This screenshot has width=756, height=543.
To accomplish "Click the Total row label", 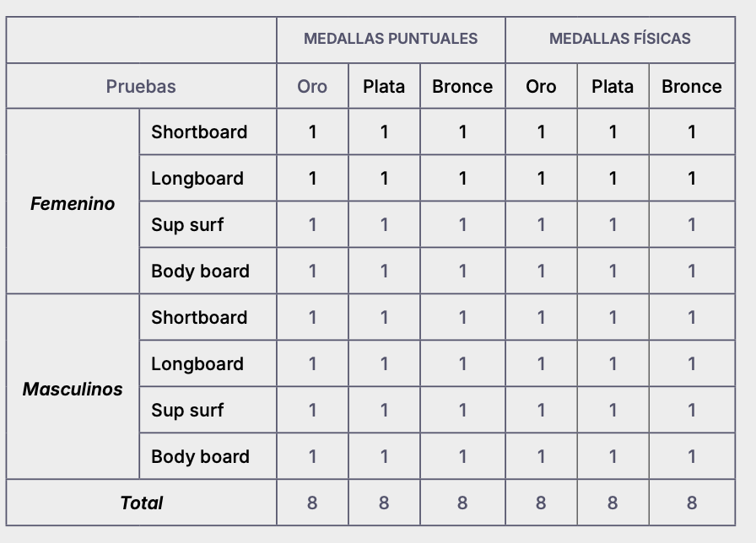I will (x=142, y=503).
